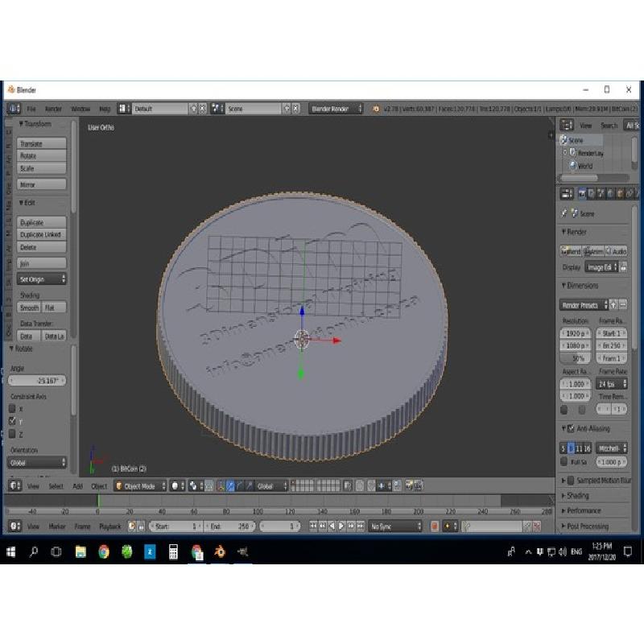
Task: Open the Object Mode dropdown
Action: tap(140, 486)
